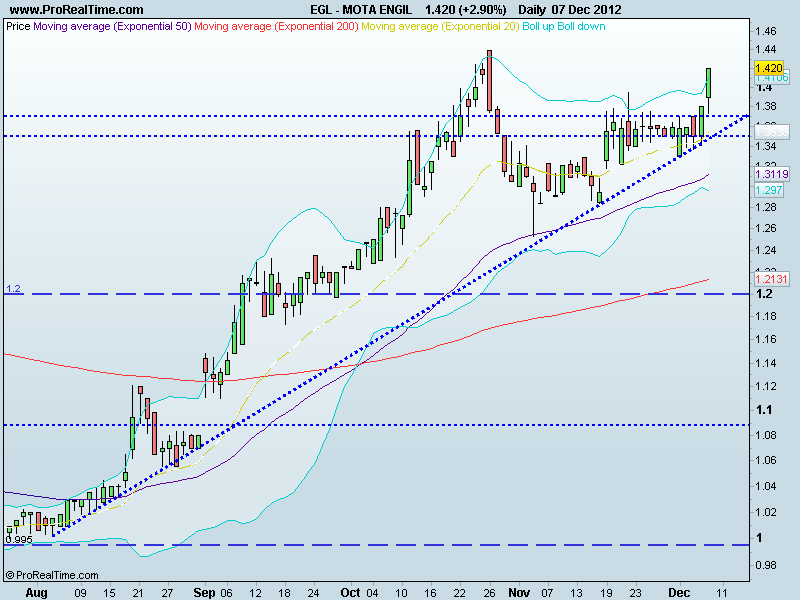Select the Moving average (Exponential 20) legend
This screenshot has height=600, width=800.
(x=440, y=26)
